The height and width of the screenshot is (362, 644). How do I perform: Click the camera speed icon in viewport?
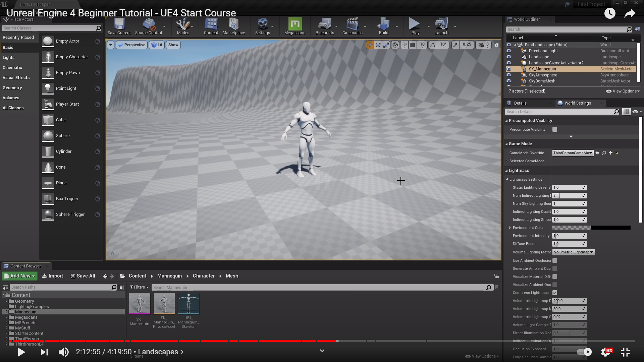(x=481, y=45)
